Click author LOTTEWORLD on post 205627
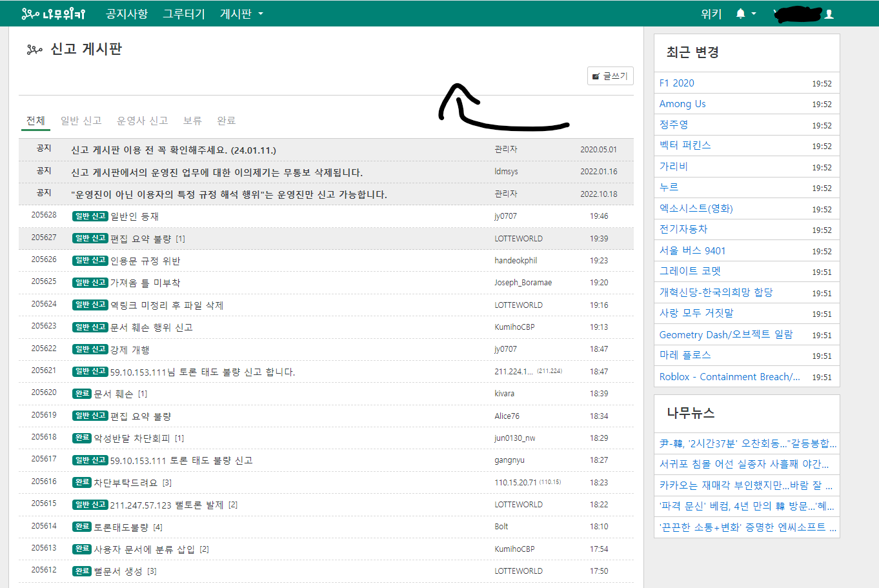This screenshot has height=588, width=879. (518, 239)
